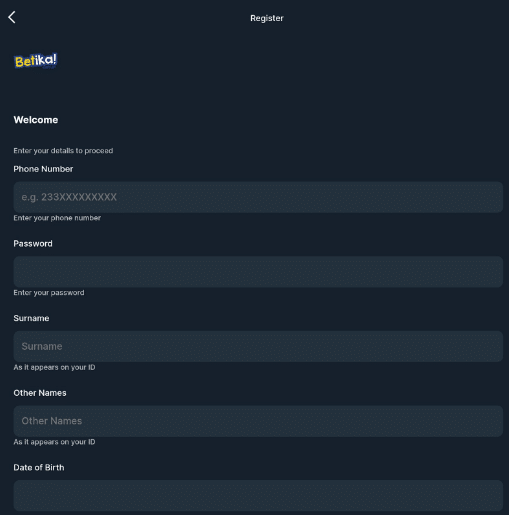Focus the Password input field
Viewport: 509px width, 515px height.
[x=258, y=272]
